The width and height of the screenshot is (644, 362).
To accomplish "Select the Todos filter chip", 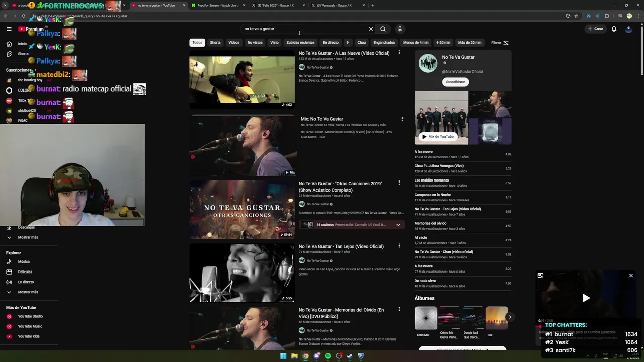I will tap(197, 43).
